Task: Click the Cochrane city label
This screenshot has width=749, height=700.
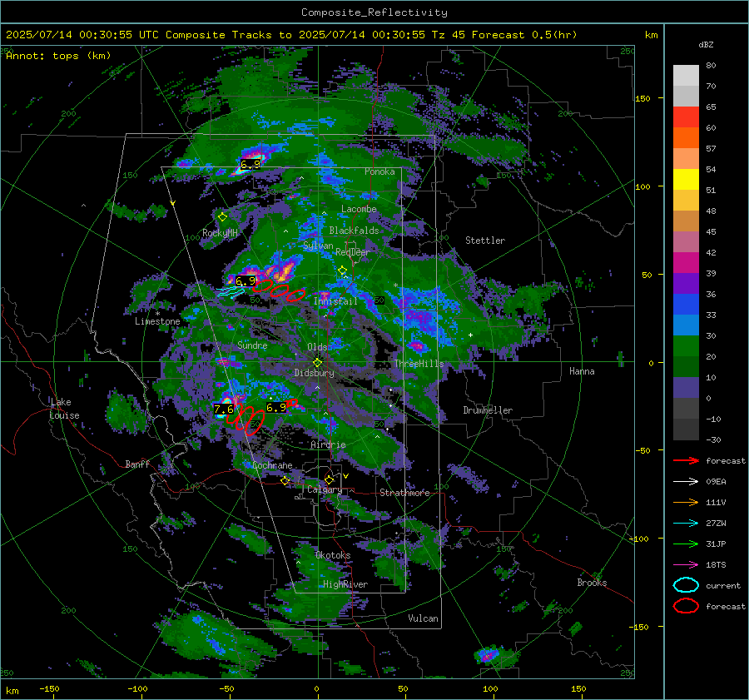Action: click(x=272, y=465)
